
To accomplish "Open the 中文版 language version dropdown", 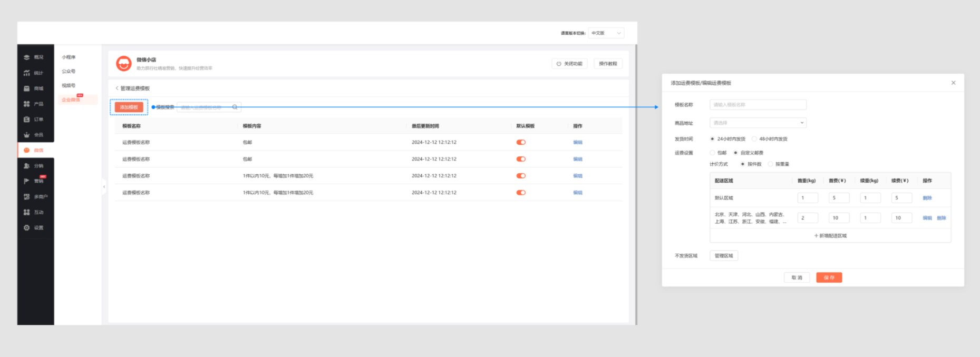I will point(606,33).
